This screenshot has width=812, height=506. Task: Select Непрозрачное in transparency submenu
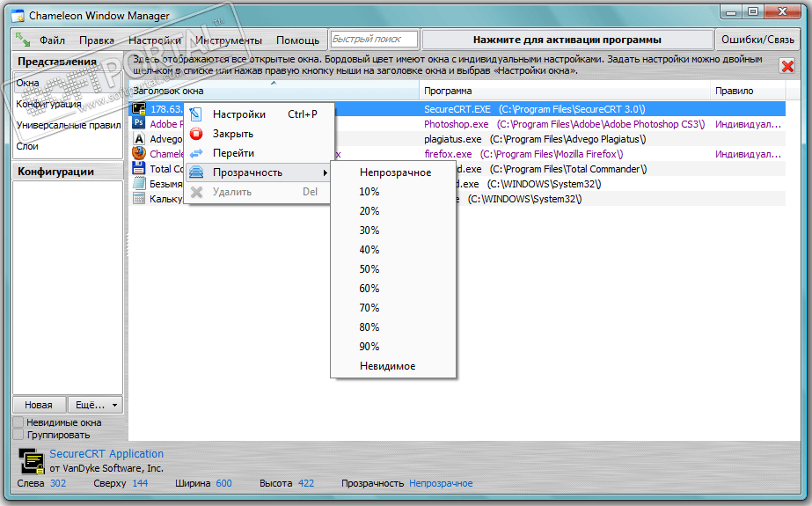click(393, 172)
